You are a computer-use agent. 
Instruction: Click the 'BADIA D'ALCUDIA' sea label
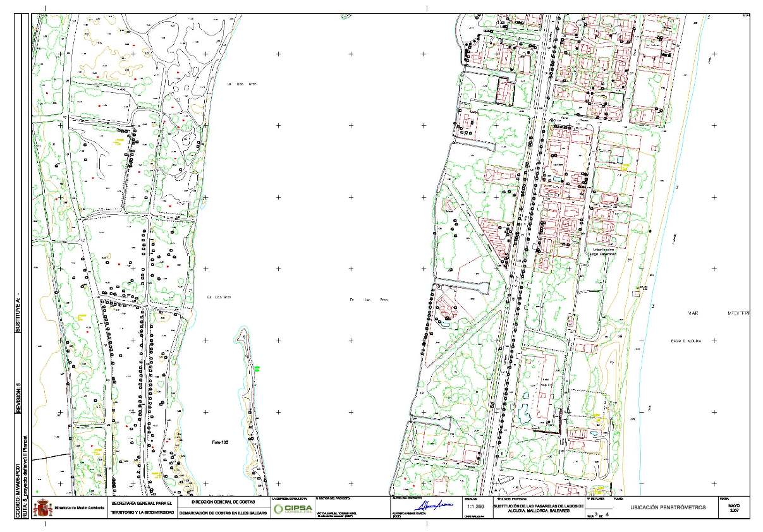coord(686,341)
